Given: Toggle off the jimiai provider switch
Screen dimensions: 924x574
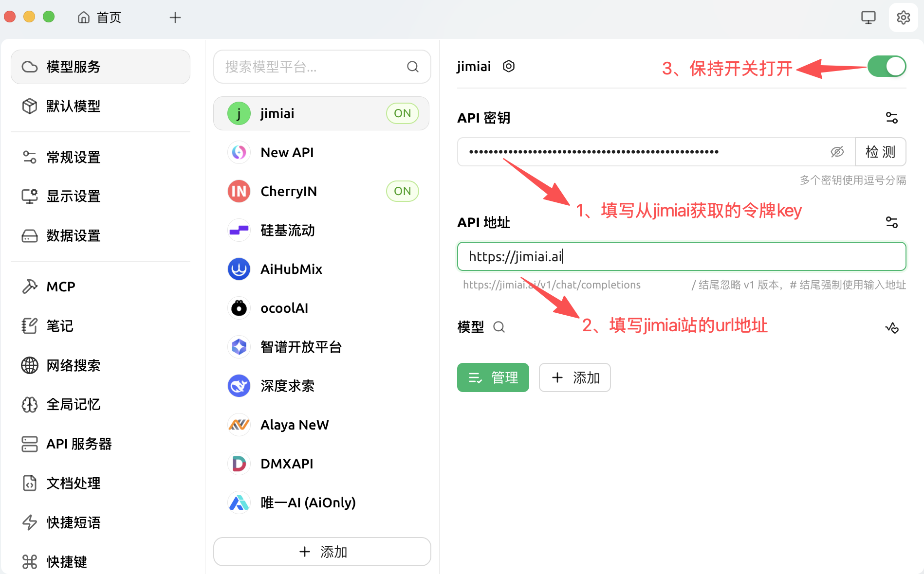Looking at the screenshot, I should coord(887,66).
